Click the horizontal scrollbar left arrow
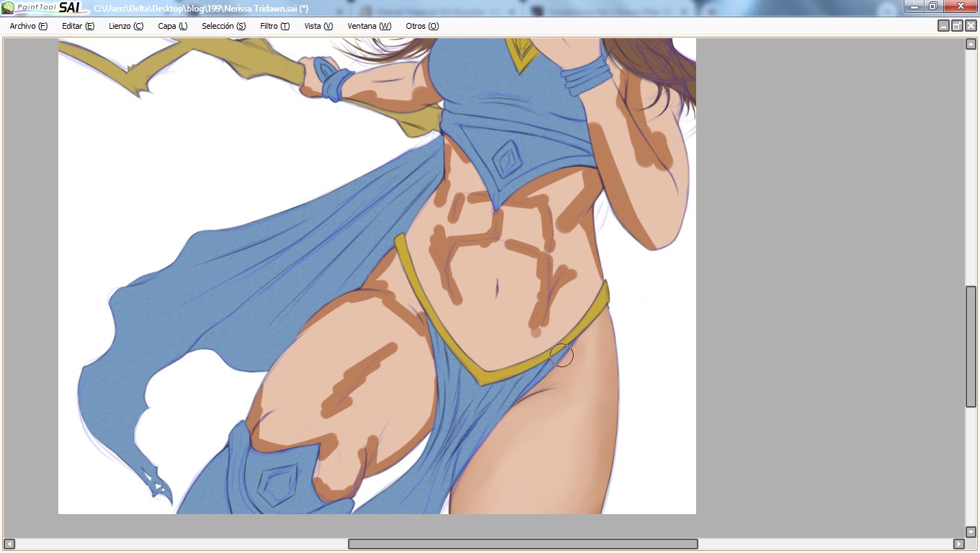The height and width of the screenshot is (553, 980). click(9, 544)
